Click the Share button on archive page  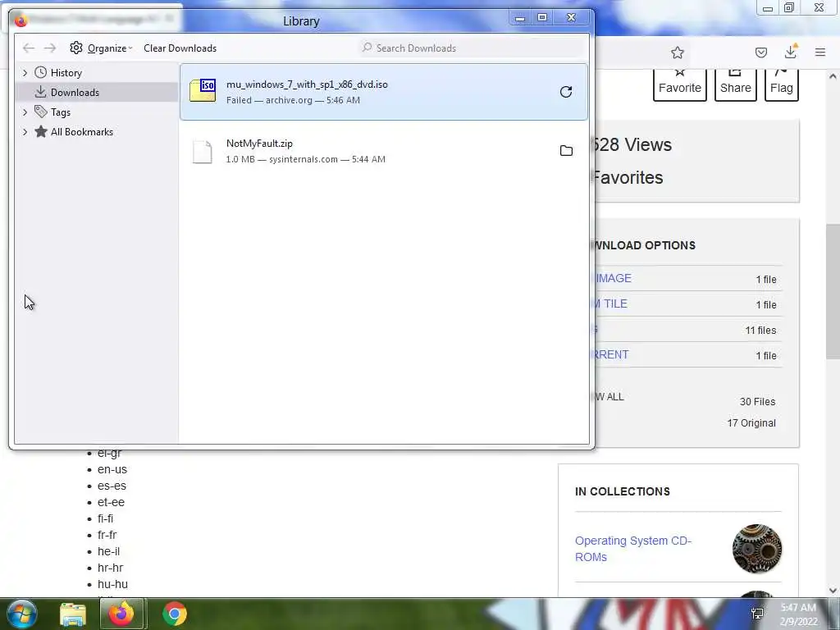736,84
